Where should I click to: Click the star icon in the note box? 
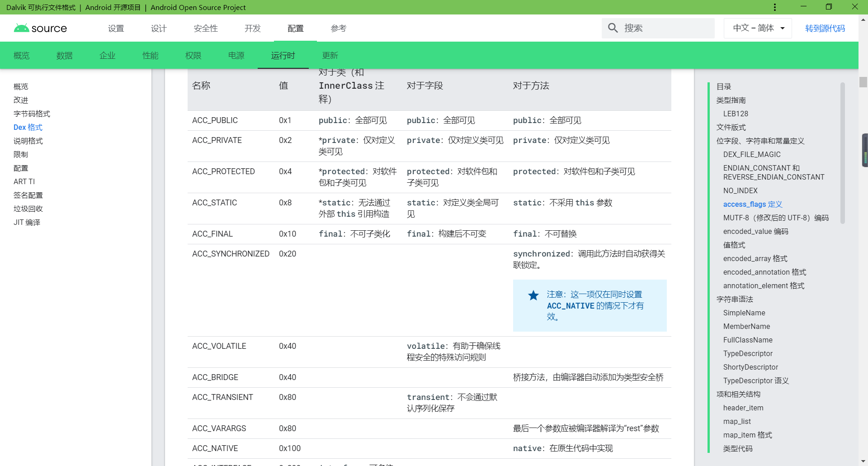coord(533,295)
